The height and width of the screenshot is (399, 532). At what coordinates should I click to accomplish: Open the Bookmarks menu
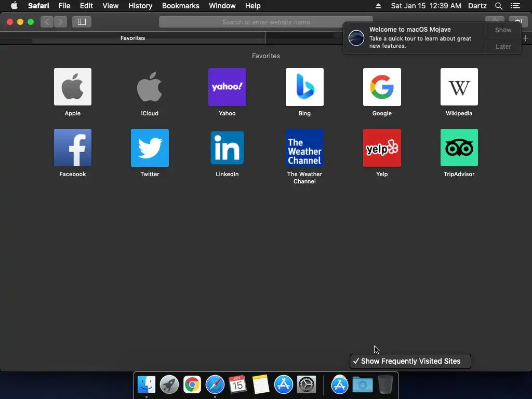(x=180, y=6)
